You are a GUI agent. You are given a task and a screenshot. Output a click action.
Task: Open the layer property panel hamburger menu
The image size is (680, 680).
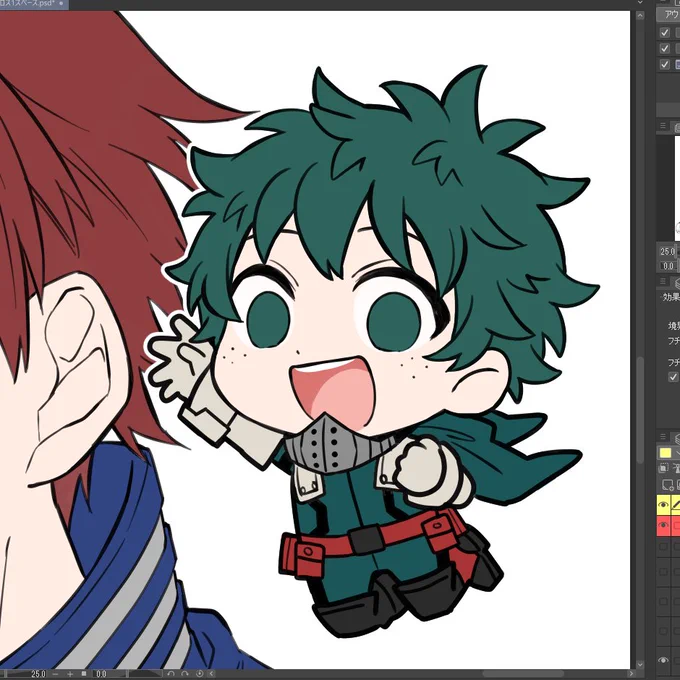[663, 281]
